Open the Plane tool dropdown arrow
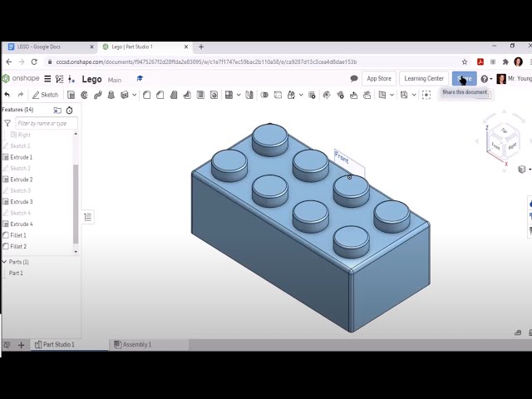532x399 pixels. 392,95
